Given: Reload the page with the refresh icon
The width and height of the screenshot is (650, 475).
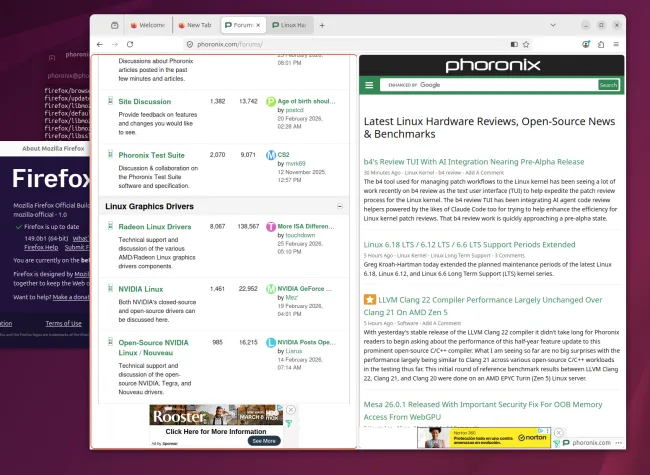Looking at the screenshot, I should (130, 44).
